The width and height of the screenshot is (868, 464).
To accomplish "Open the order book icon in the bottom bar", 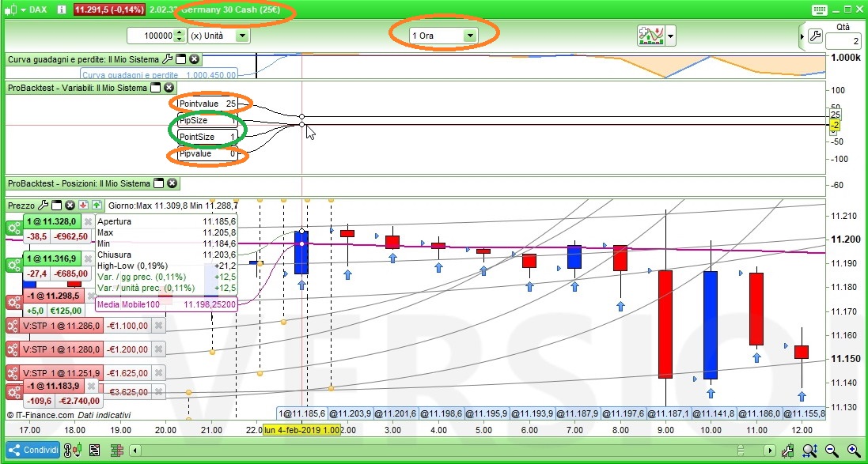I will (116, 451).
